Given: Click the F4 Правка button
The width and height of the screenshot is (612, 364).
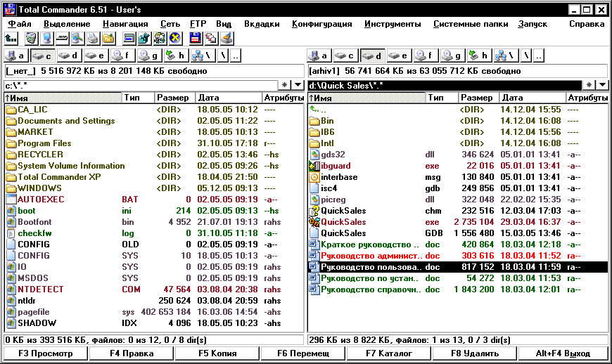Looking at the screenshot, I should click(132, 353).
